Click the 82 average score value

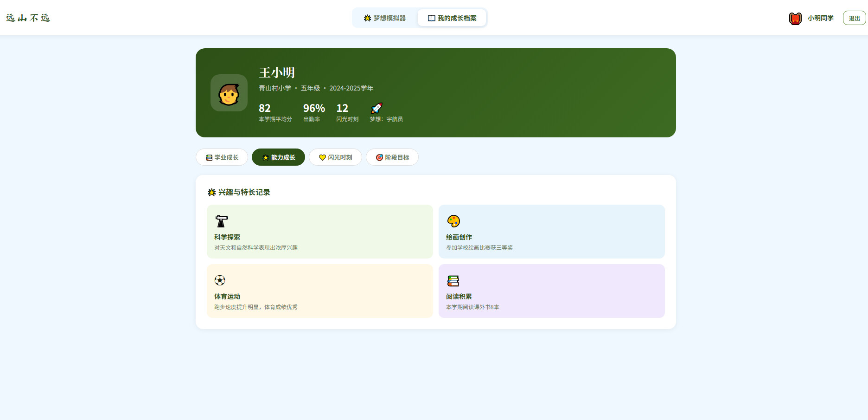pos(265,108)
